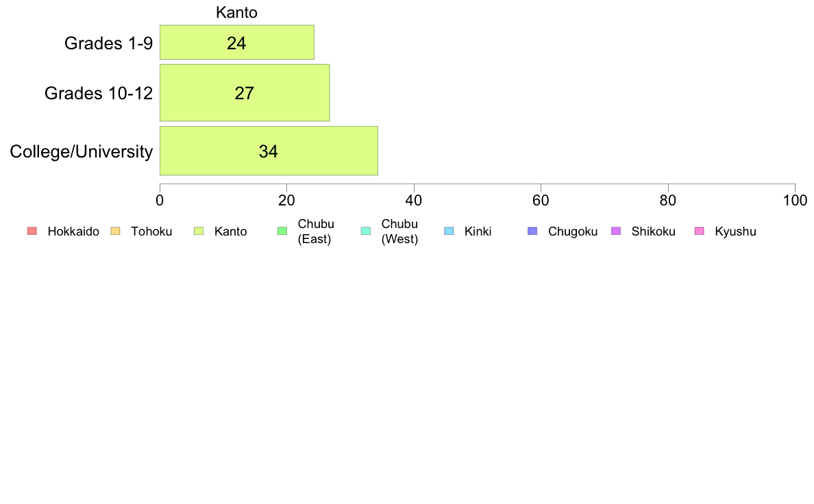This screenshot has height=504, width=814.
Task: Click the 40 tick label on x-axis
Action: (x=414, y=201)
